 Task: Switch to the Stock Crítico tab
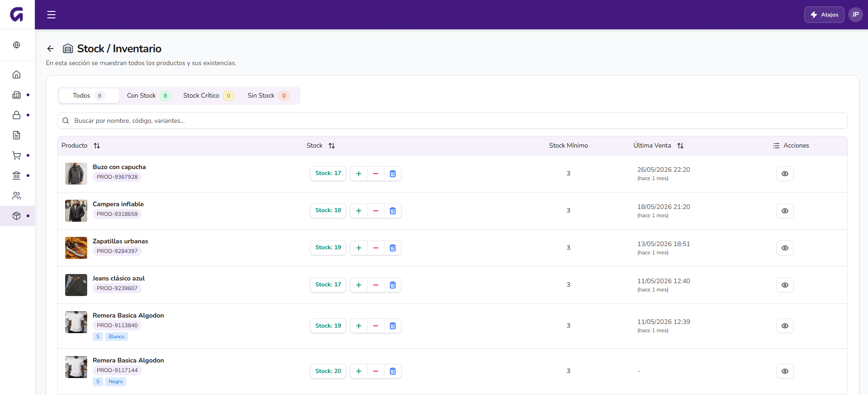(208, 96)
